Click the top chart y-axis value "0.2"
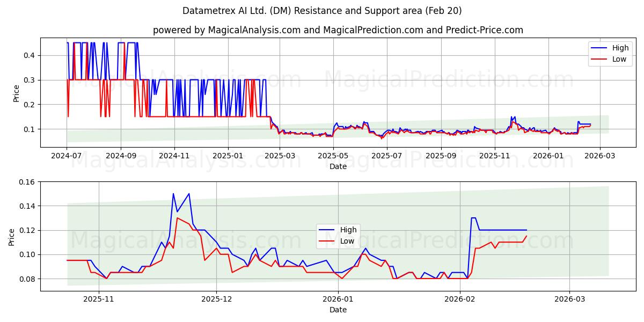 [30, 105]
